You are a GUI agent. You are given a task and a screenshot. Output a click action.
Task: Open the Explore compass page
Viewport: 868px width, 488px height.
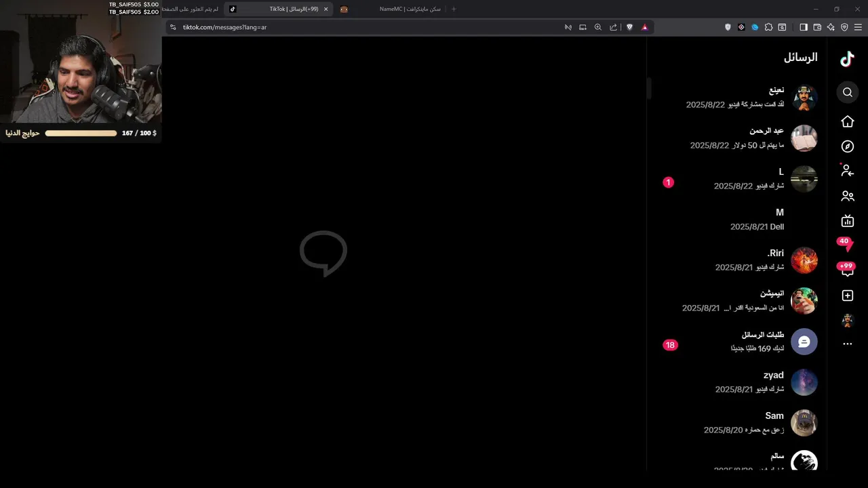click(848, 146)
